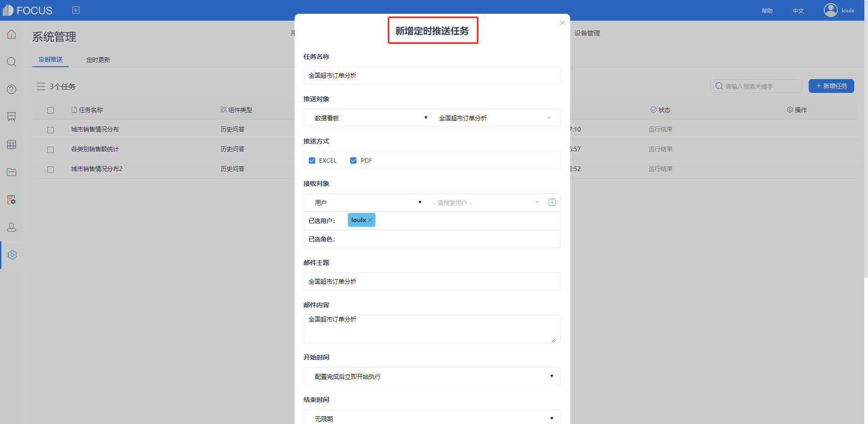
Task: Open the dashboard board sidebar icon
Action: click(11, 117)
